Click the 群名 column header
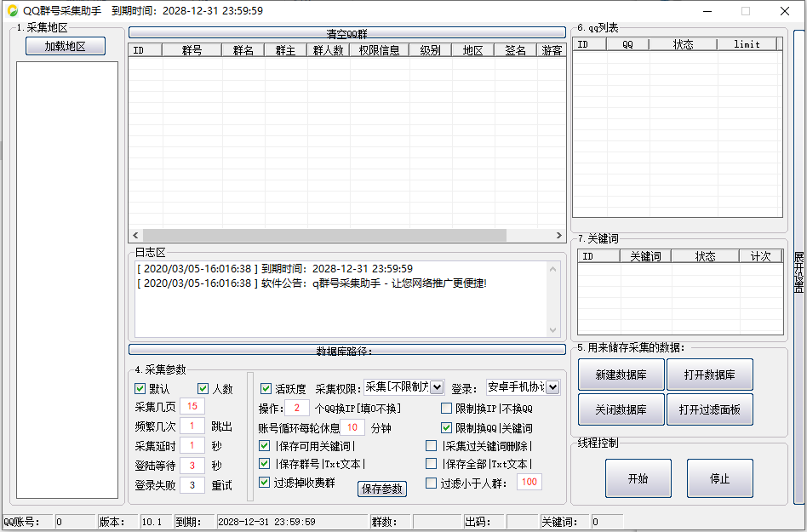 click(243, 50)
